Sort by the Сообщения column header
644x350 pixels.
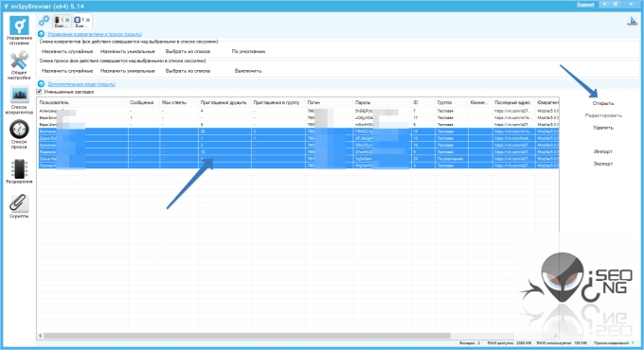(144, 102)
